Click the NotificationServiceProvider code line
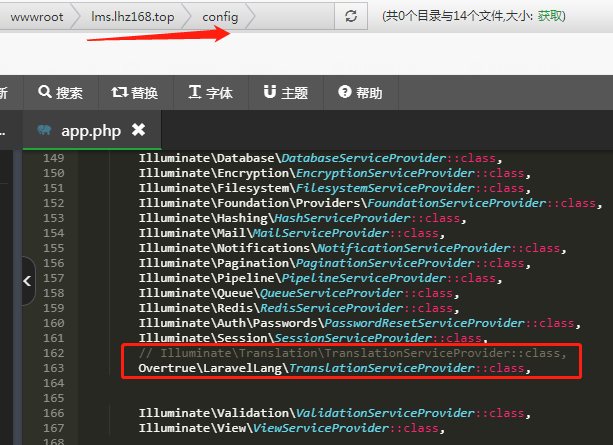 353,248
